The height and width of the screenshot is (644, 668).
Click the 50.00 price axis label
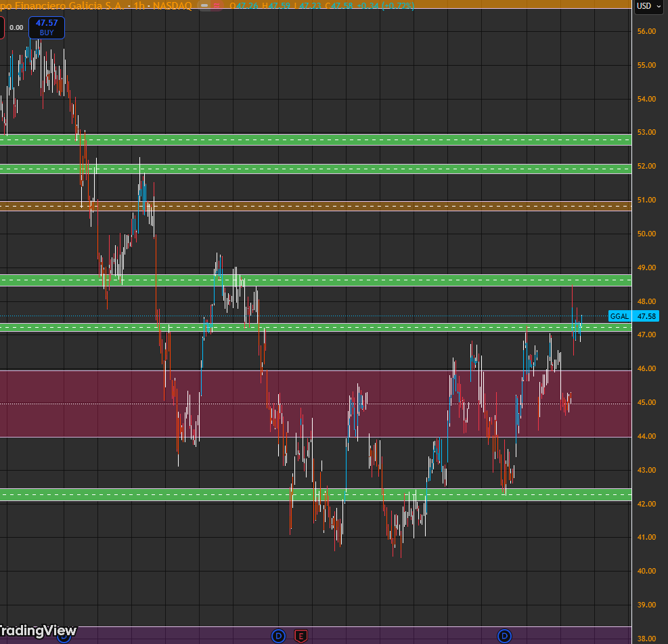pyautogui.click(x=646, y=234)
